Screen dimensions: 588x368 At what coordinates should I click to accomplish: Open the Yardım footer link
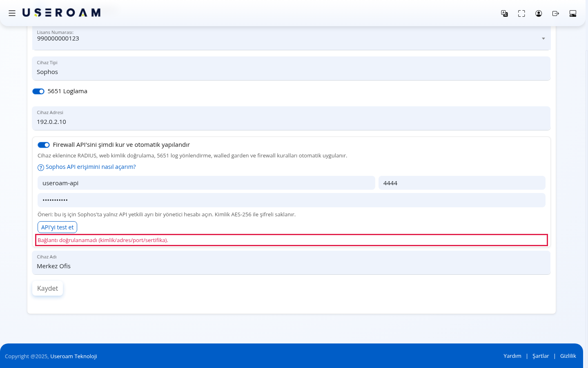pyautogui.click(x=512, y=356)
